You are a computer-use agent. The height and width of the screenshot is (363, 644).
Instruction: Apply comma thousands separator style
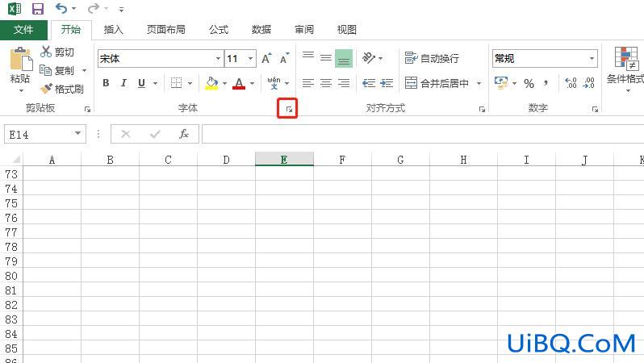coord(546,83)
